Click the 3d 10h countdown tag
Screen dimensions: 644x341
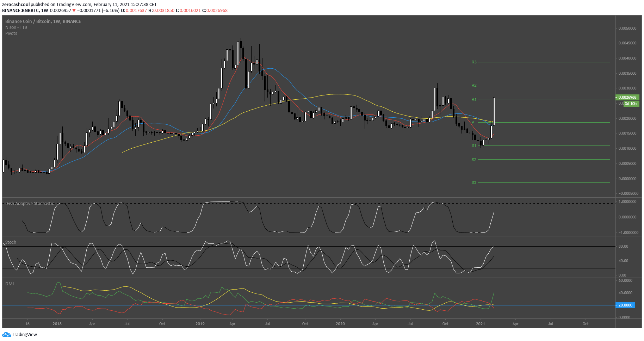point(631,104)
